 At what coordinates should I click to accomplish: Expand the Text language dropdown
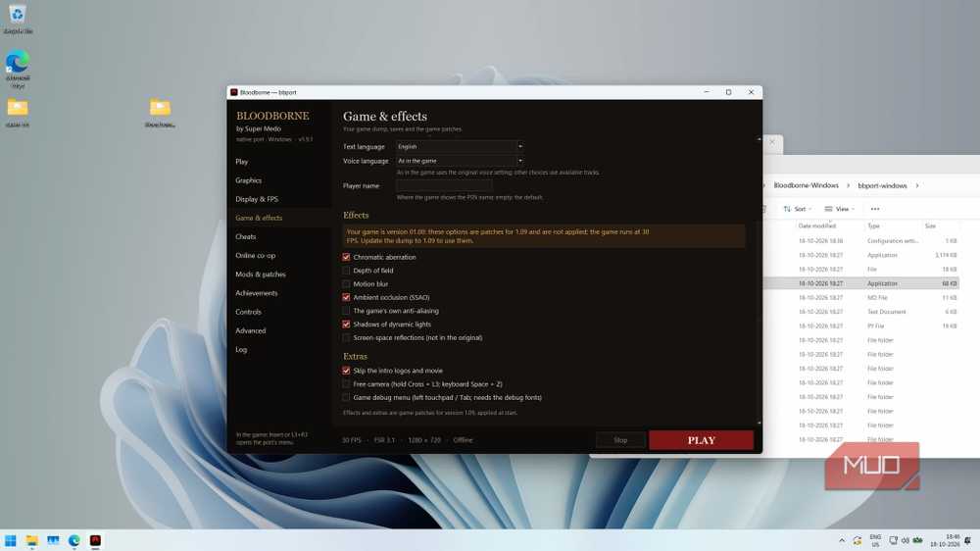tap(460, 146)
